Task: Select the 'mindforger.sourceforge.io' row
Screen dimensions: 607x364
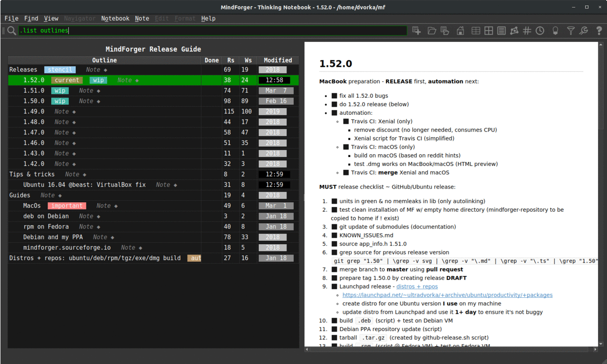Action: tap(153, 247)
